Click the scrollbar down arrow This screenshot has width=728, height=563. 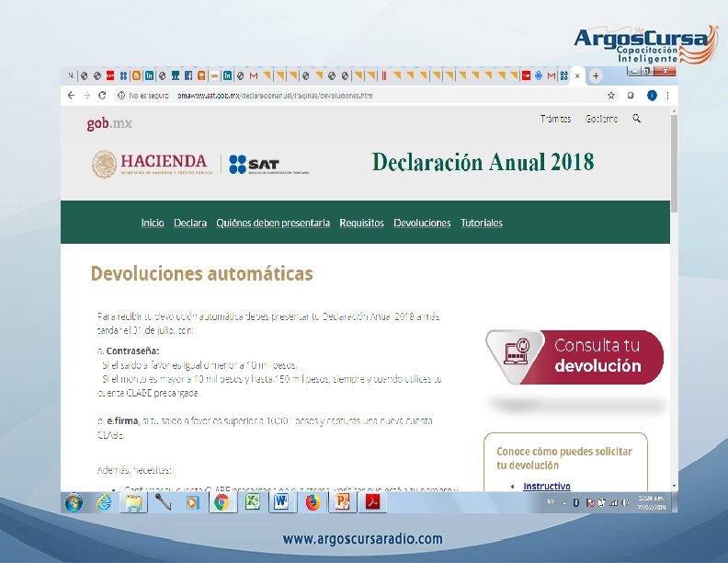pos(674,486)
